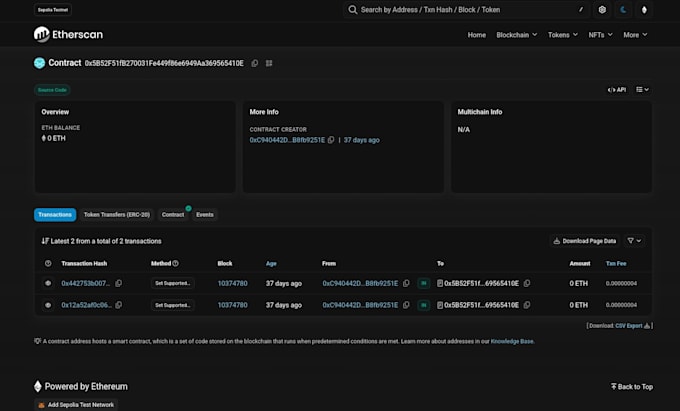View details eye icon for 0x442753b007 row

click(48, 283)
